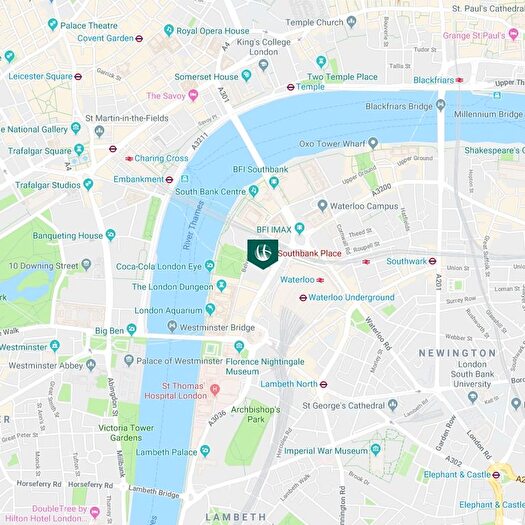Click the Waterloo Underground station label

pos(351,297)
